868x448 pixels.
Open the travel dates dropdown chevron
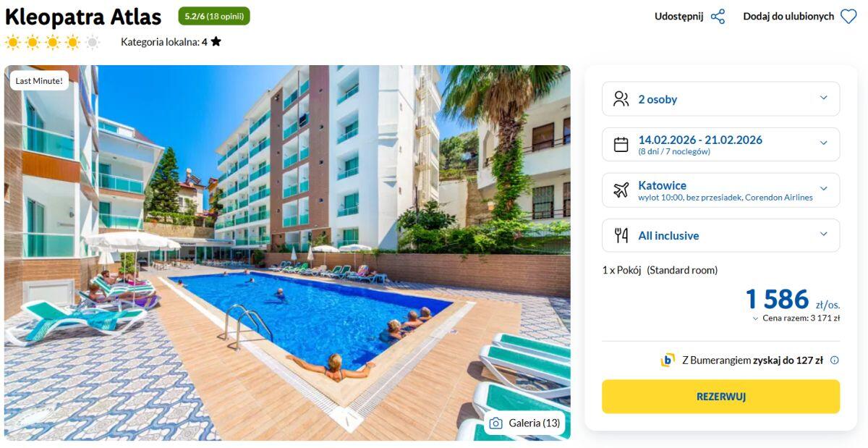tap(823, 143)
